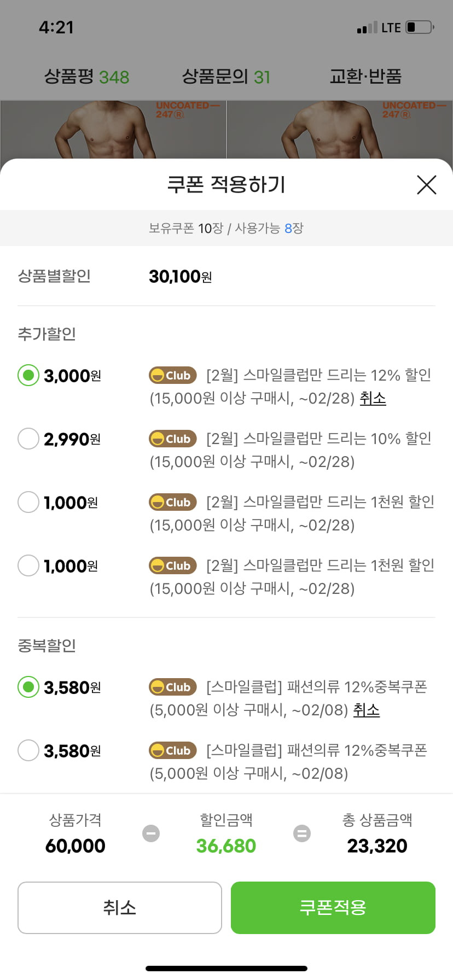Open the 상품평 348 tab
Image resolution: width=453 pixels, height=980 pixels.
(x=86, y=77)
